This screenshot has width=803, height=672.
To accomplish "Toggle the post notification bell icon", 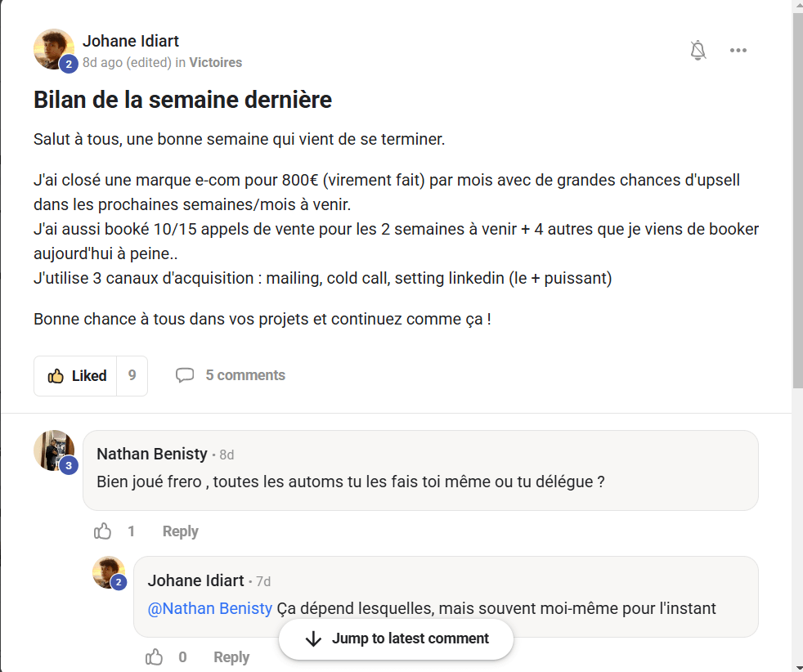I will (698, 51).
